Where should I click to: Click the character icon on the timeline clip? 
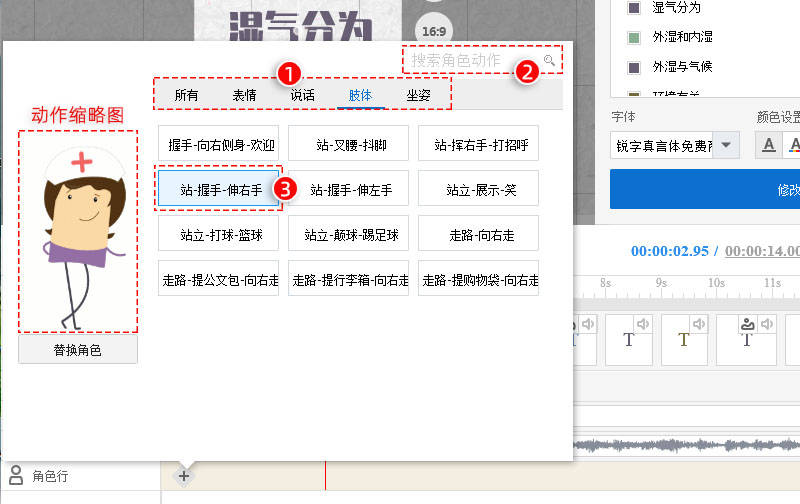(x=747, y=323)
